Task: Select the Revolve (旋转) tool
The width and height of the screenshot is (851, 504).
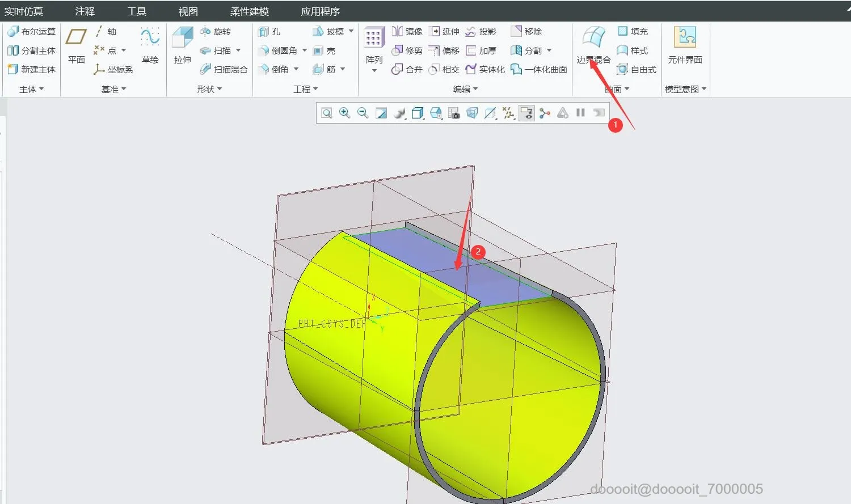Action: click(x=216, y=32)
